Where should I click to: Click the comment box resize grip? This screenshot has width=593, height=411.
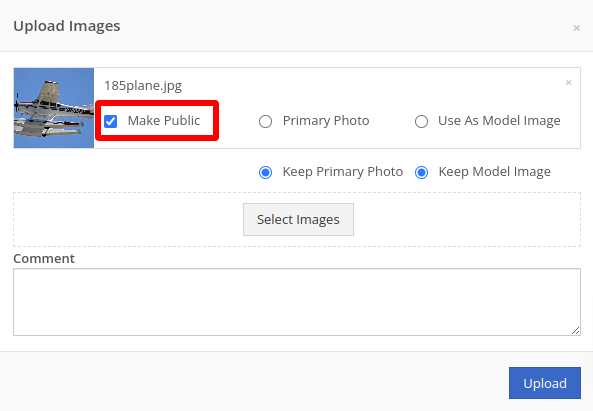[x=576, y=330]
